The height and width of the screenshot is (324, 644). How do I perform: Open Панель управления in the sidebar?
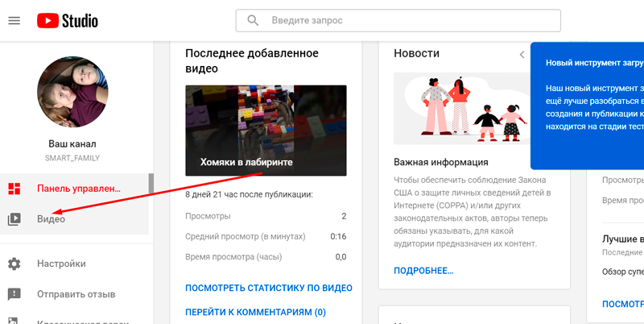pyautogui.click(x=74, y=189)
